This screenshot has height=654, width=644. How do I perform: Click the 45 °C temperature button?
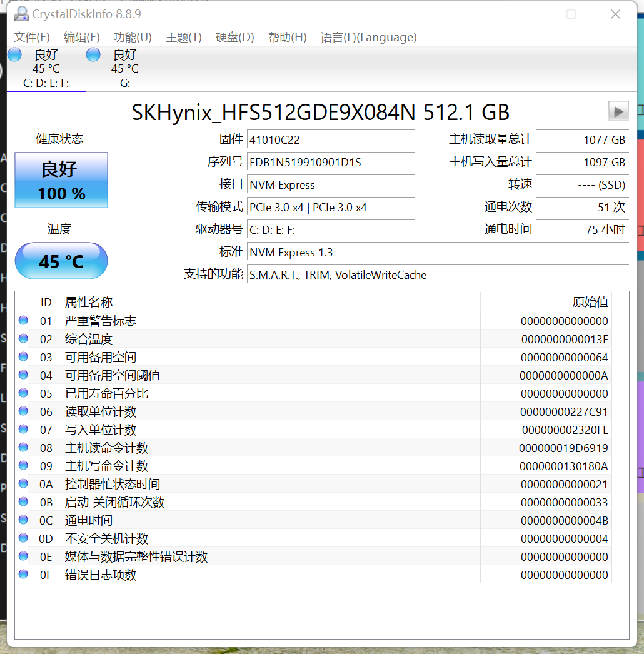pos(61,261)
